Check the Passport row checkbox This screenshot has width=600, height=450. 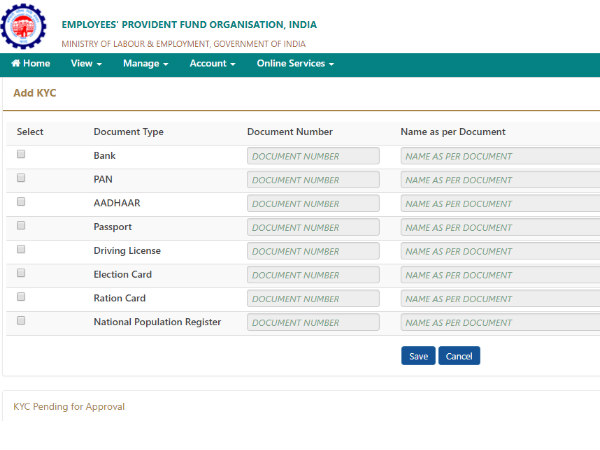pyautogui.click(x=21, y=226)
